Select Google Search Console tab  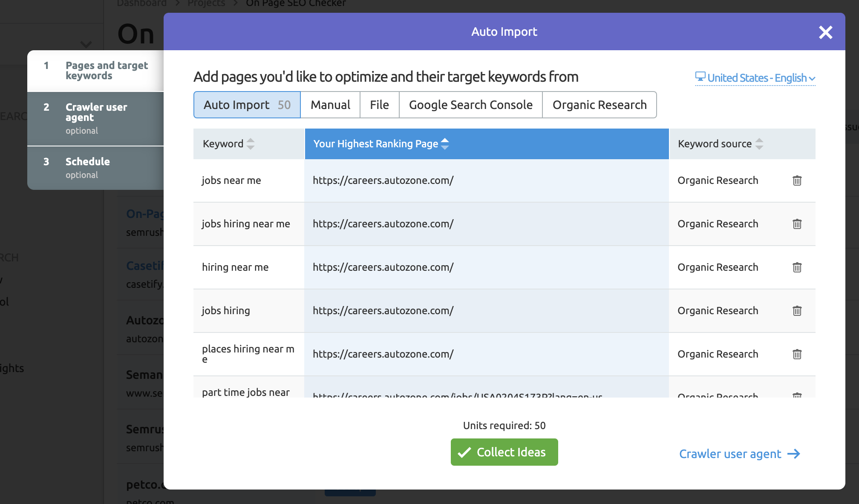tap(470, 104)
